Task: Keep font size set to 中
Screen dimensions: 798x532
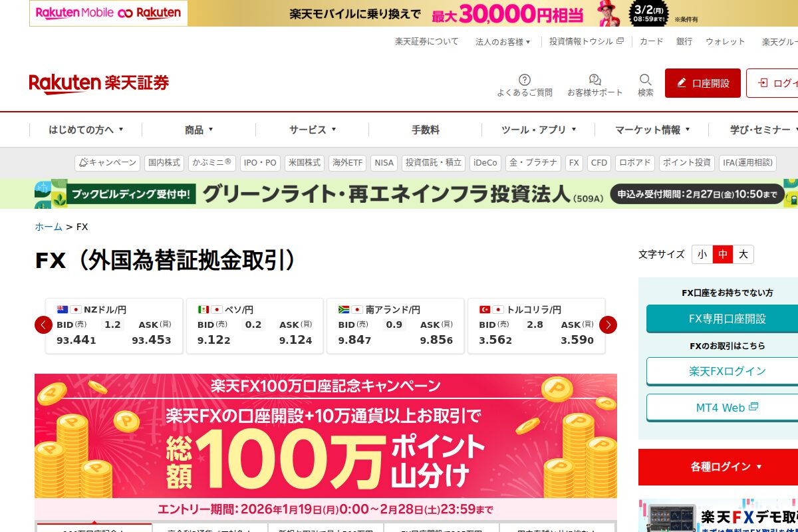Action: [x=722, y=254]
